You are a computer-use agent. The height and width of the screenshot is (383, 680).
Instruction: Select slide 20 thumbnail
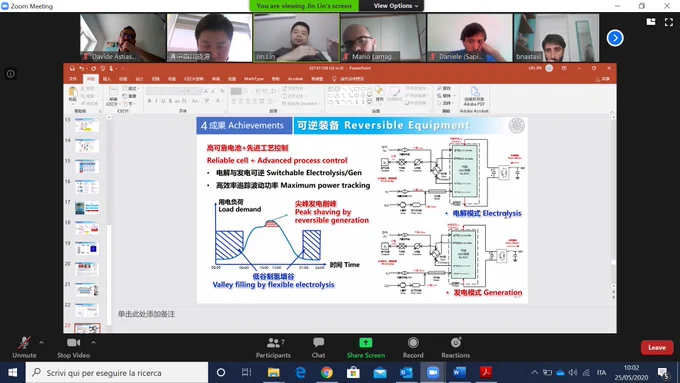[87, 269]
